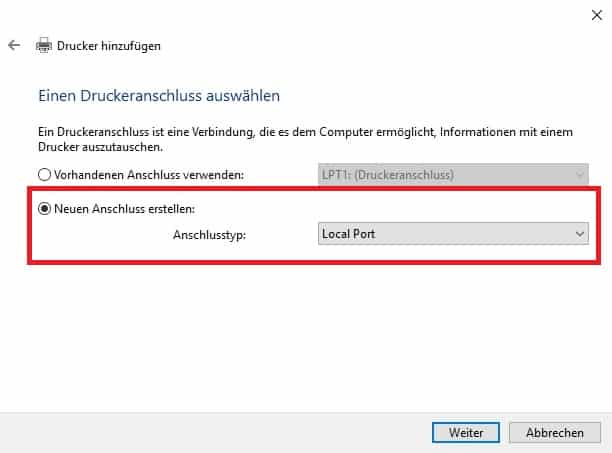Select the 'Vorhandenen Anschluss verwenden' radio button
This screenshot has width=612, height=453.
coord(44,174)
